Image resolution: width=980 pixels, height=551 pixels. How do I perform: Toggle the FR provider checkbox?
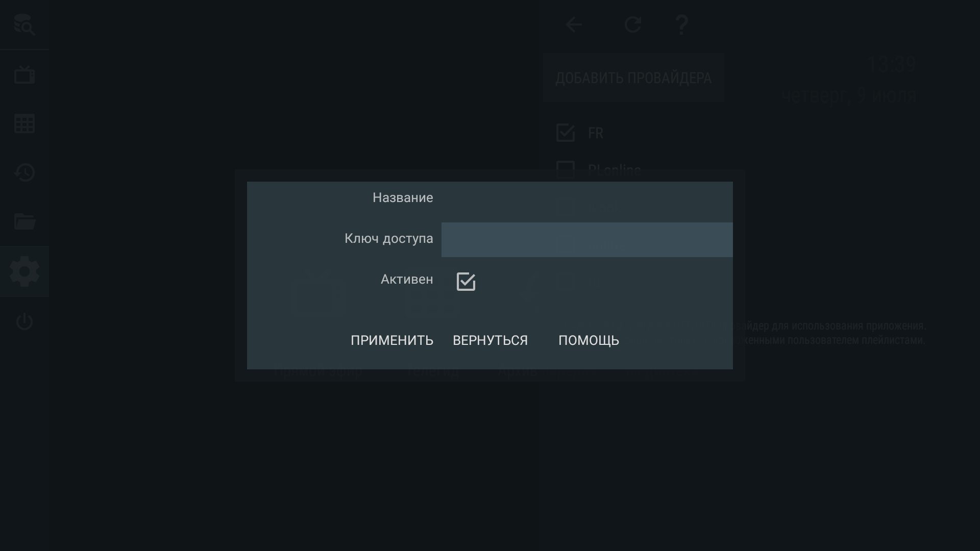(566, 133)
